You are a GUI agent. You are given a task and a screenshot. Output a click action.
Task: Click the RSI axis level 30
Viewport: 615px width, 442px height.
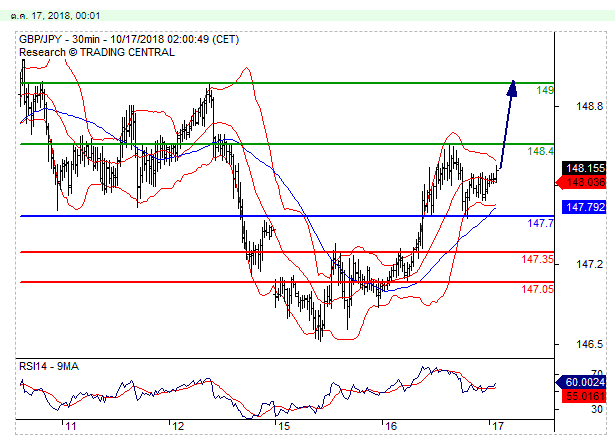597,409
